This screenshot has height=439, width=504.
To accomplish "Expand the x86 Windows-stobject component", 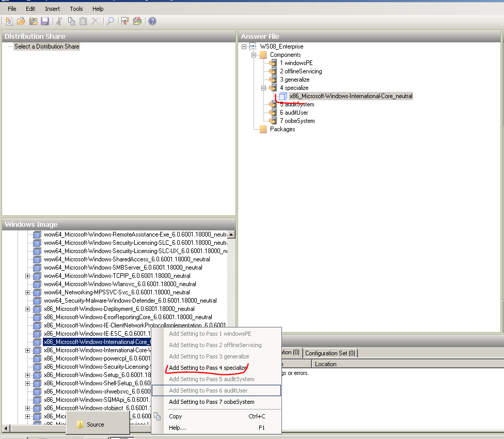I will point(28,408).
